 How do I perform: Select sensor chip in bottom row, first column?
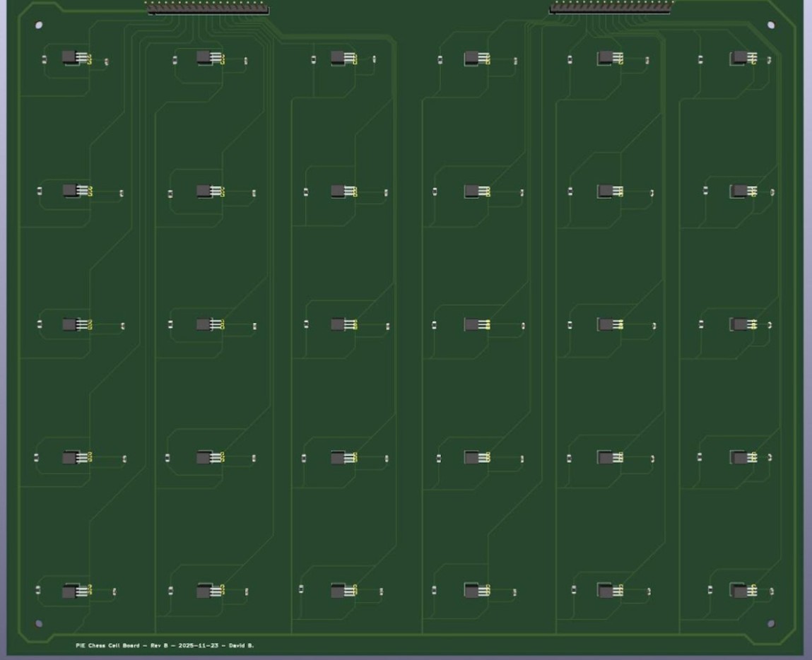[72, 591]
